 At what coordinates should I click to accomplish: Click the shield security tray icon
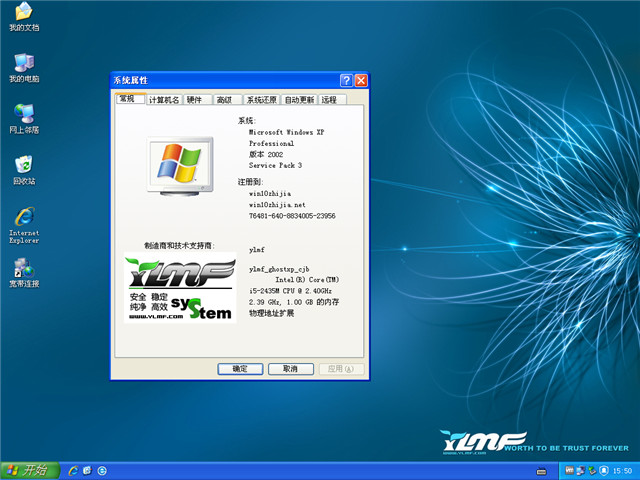pos(604,471)
